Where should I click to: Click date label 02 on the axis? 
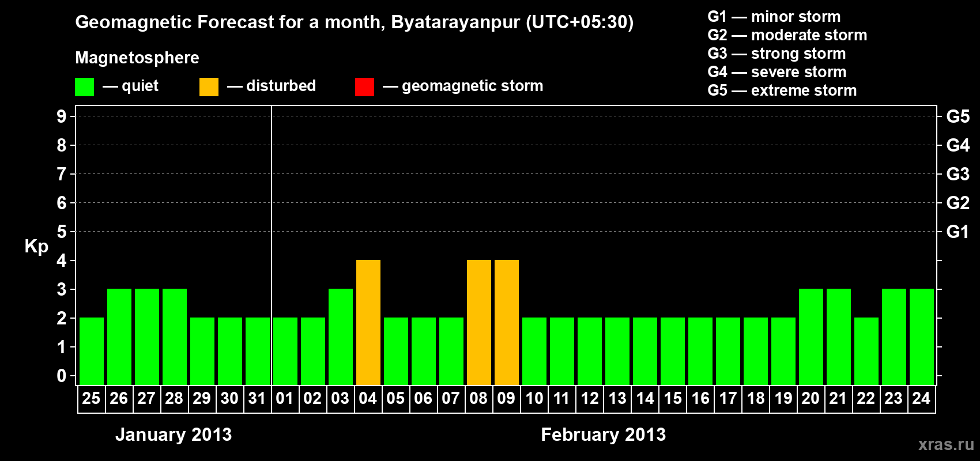tap(312, 399)
